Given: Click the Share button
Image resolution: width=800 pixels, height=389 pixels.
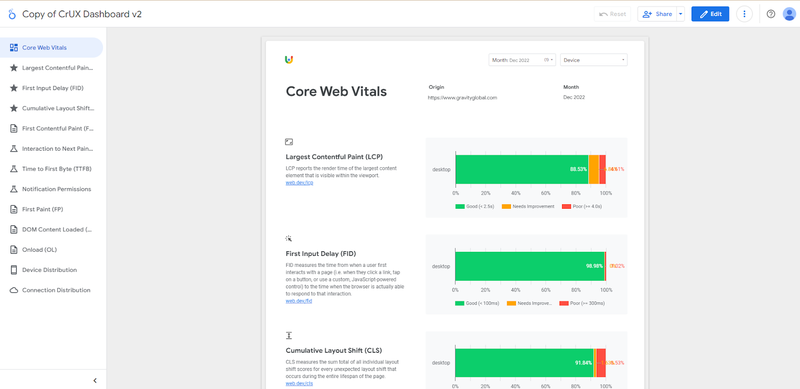Looking at the screenshot, I should click(x=657, y=14).
